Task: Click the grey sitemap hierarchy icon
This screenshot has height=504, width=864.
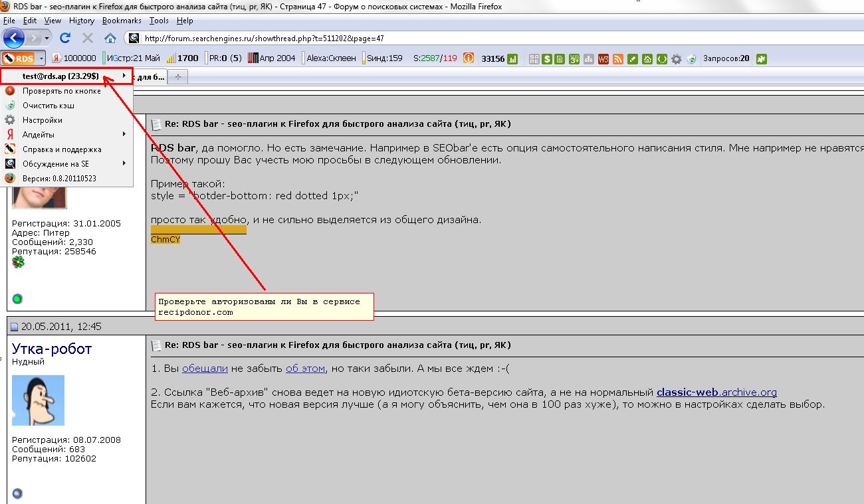Action: (x=588, y=58)
